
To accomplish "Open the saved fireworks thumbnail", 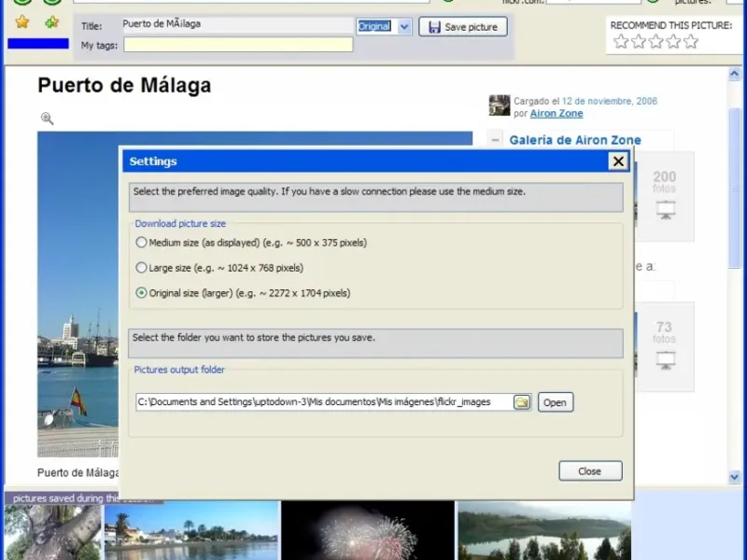I will point(368,530).
